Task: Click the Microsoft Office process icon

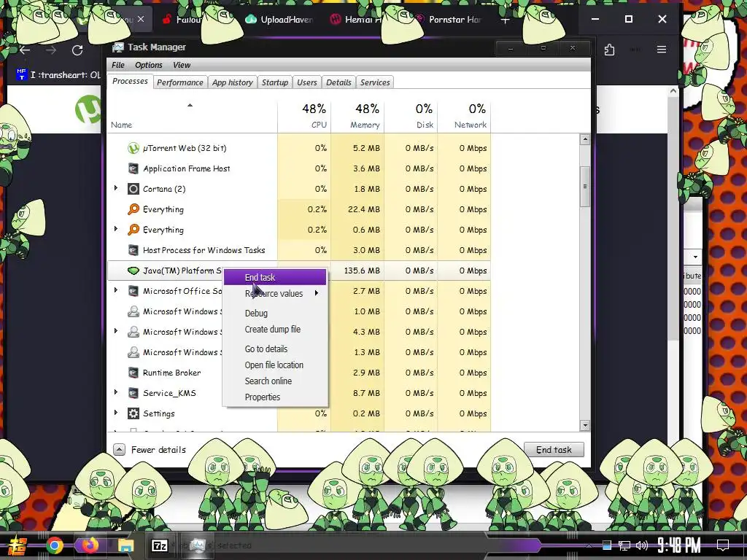Action: click(x=133, y=291)
